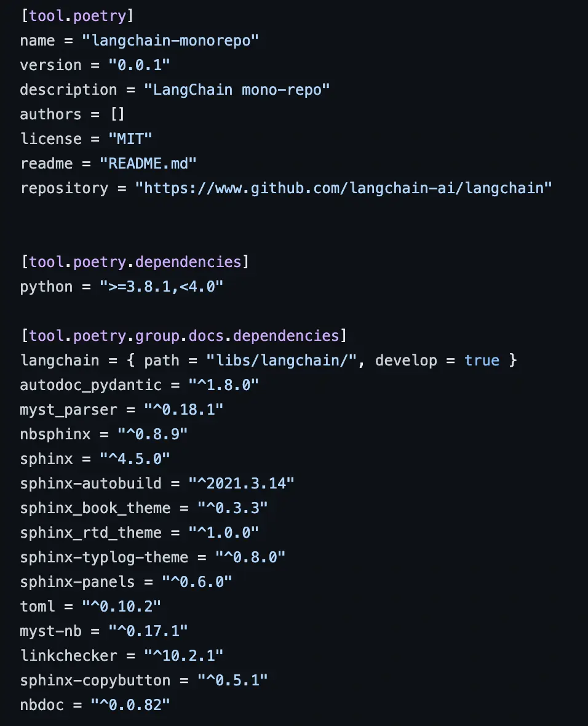Click the "MIT" license value

pos(130,139)
